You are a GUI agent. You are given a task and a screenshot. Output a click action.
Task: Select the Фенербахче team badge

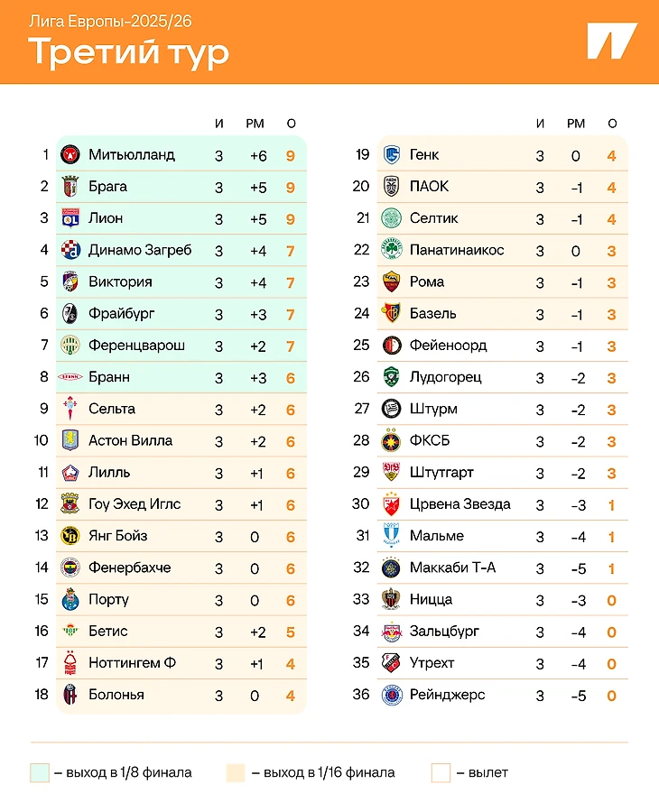click(x=70, y=567)
